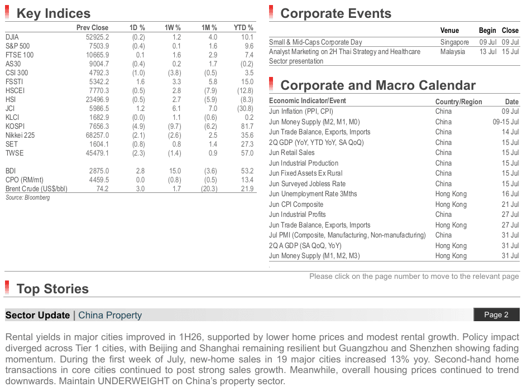This screenshot has width=532, height=392.
Task: Click the Page 2 button
Action: 496,314
